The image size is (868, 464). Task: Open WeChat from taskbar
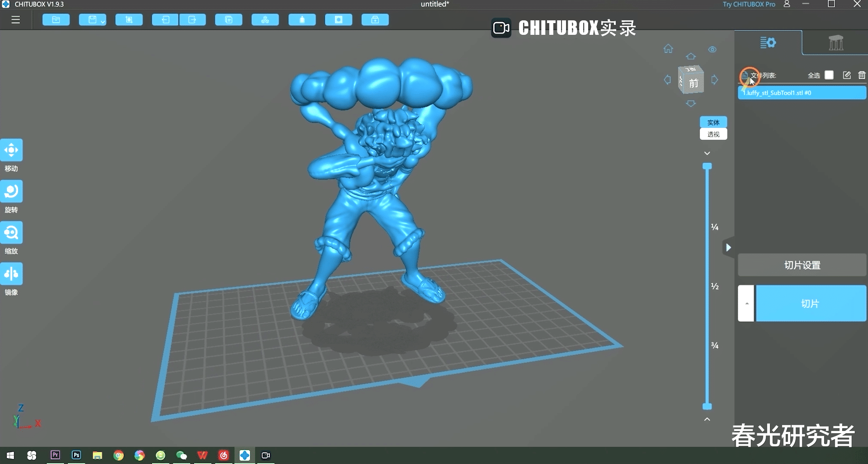(x=182, y=455)
